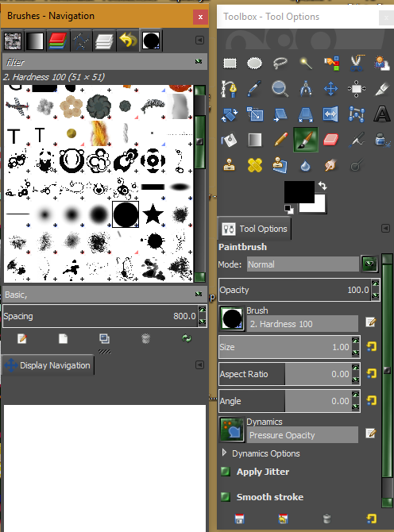
Task: Reset Aspect Ratio to default
Action: click(x=372, y=373)
